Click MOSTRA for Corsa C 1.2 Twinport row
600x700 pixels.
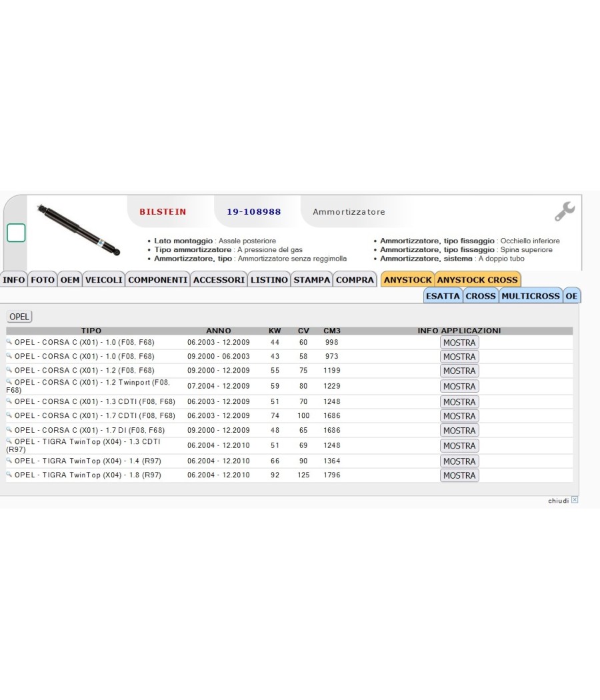(459, 386)
